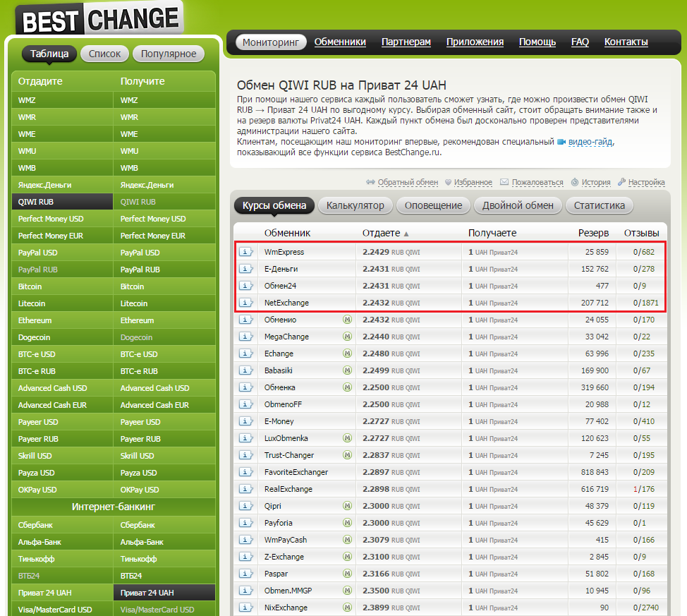Viewport: 687px width, 616px height.
Task: Select Сбербанк in Получите column
Action: (164, 525)
